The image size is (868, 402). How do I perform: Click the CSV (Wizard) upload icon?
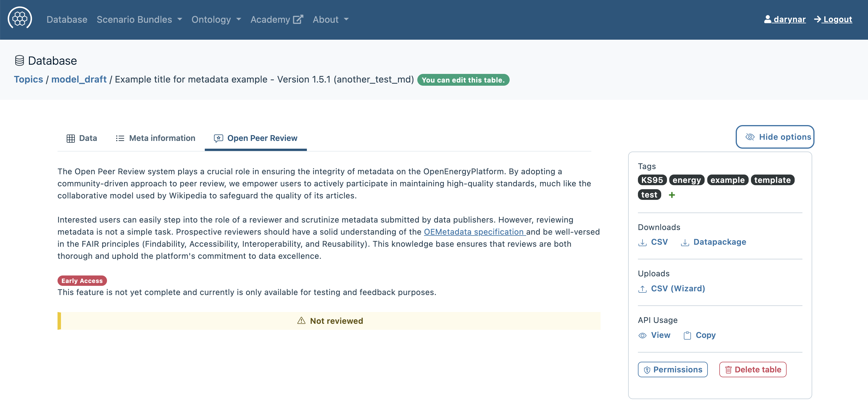tap(642, 289)
